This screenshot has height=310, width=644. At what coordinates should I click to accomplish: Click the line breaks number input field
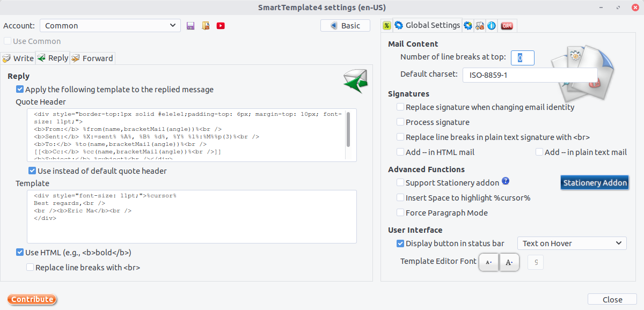522,57
